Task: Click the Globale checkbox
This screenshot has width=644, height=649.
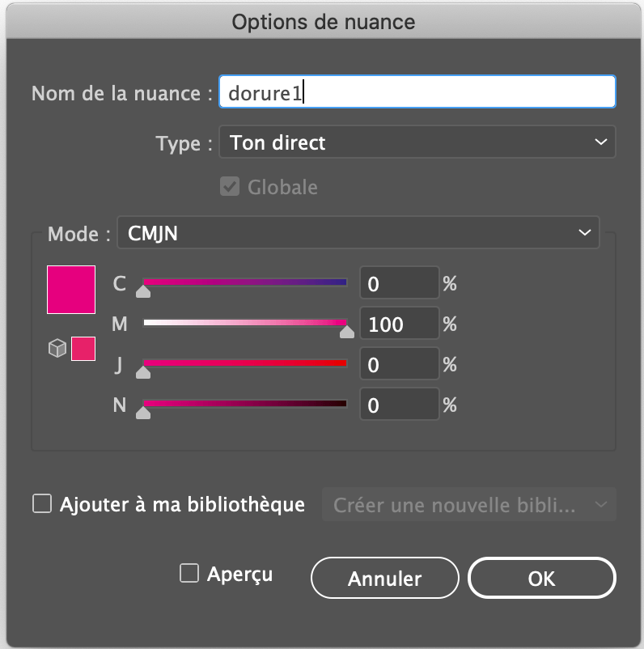Action: pos(230,186)
